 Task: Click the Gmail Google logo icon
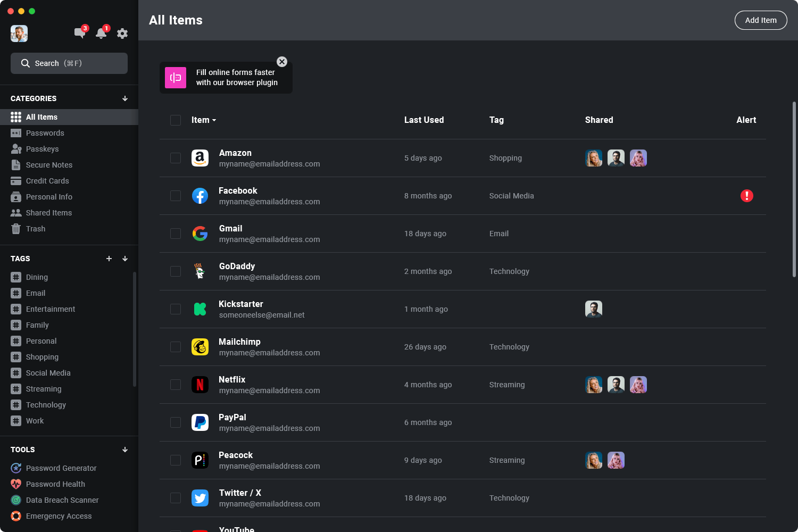(200, 234)
